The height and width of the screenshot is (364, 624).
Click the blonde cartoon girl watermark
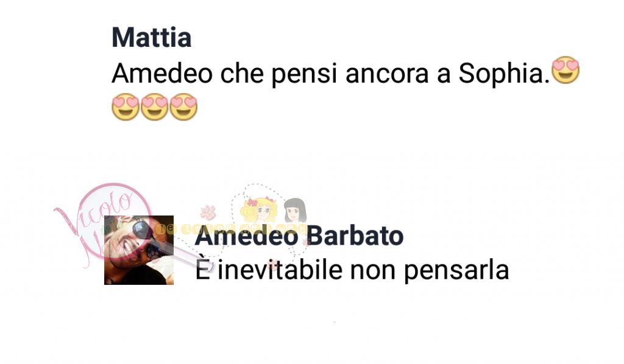point(258,210)
